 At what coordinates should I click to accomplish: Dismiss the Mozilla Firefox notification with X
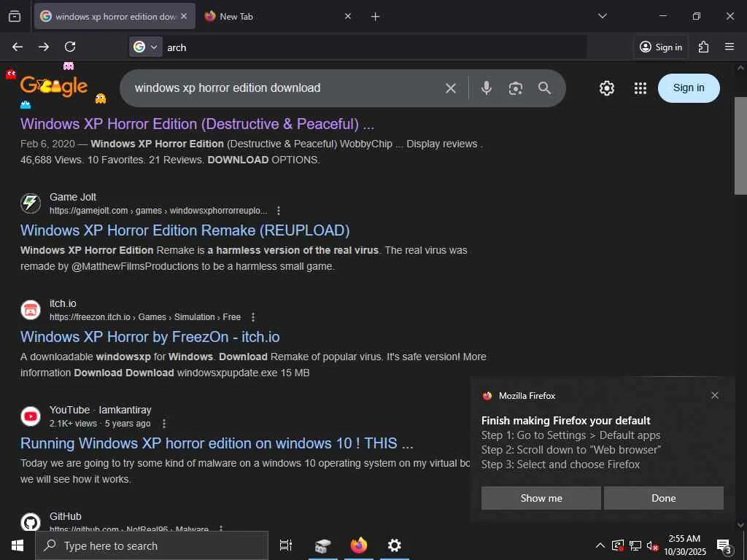[715, 395]
